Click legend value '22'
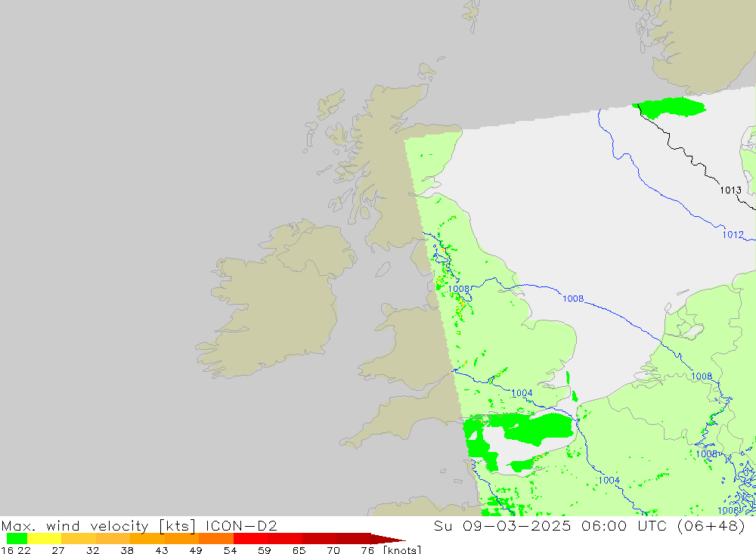This screenshot has width=756, height=554. [23, 550]
